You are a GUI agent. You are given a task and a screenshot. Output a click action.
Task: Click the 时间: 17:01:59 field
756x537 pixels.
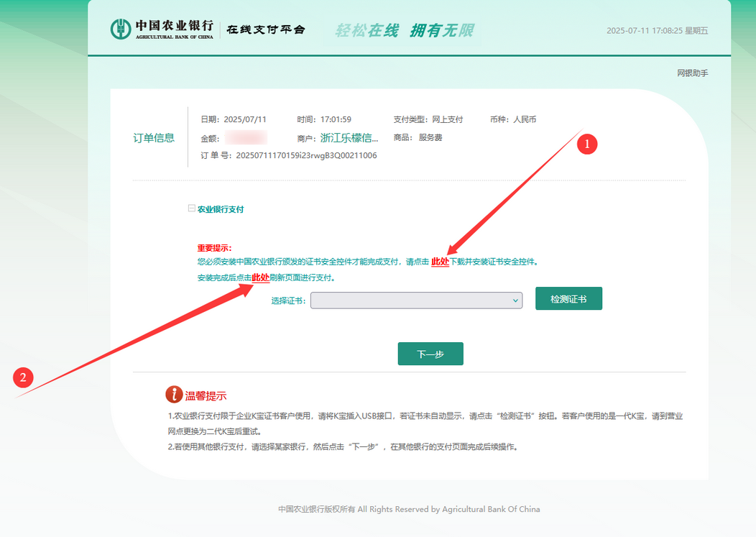(x=324, y=119)
